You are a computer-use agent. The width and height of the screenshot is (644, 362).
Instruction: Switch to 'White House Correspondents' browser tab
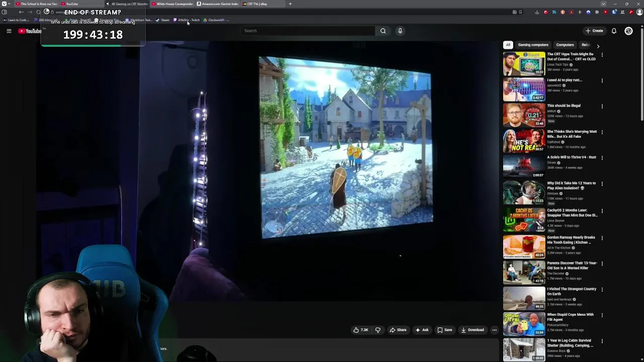pos(172,4)
